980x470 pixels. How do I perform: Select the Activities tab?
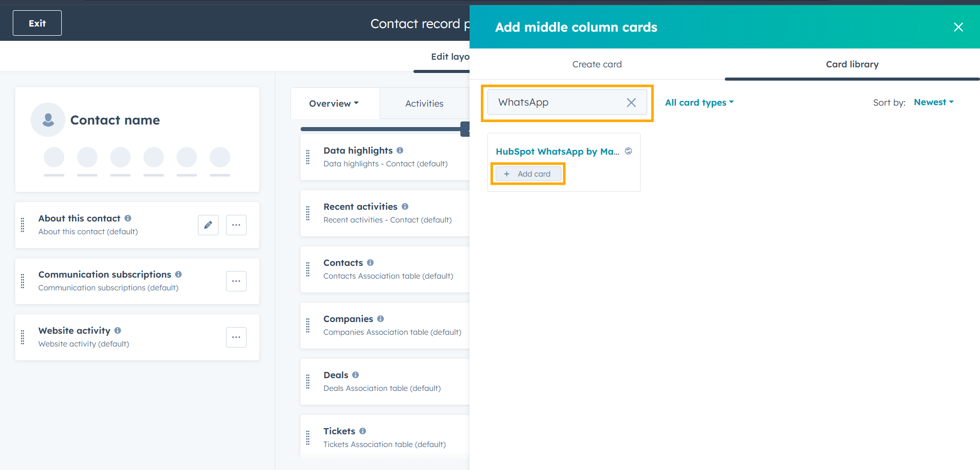coord(424,104)
